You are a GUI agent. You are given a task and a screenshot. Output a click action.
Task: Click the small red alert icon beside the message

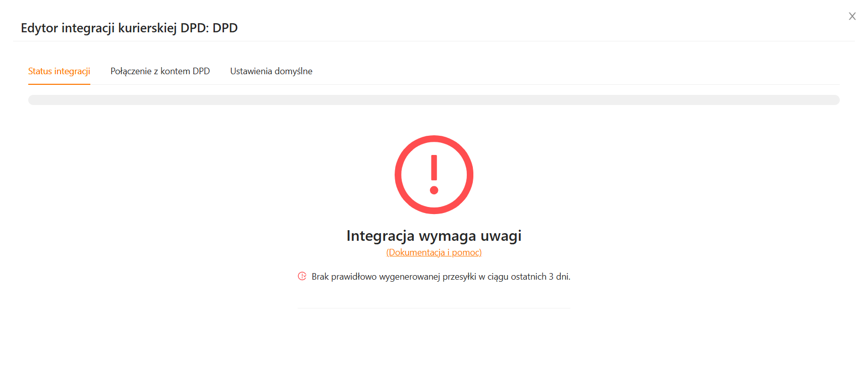[302, 276]
